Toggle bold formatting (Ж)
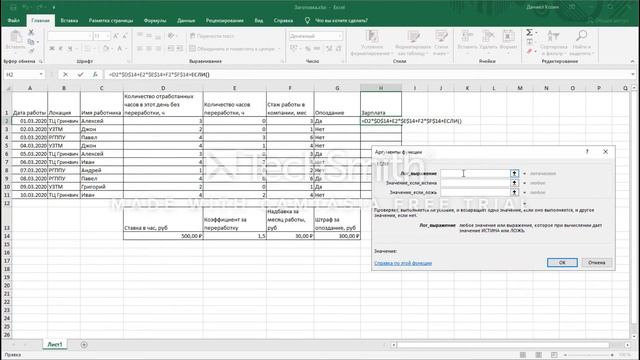The image size is (640, 360). pos(52,49)
